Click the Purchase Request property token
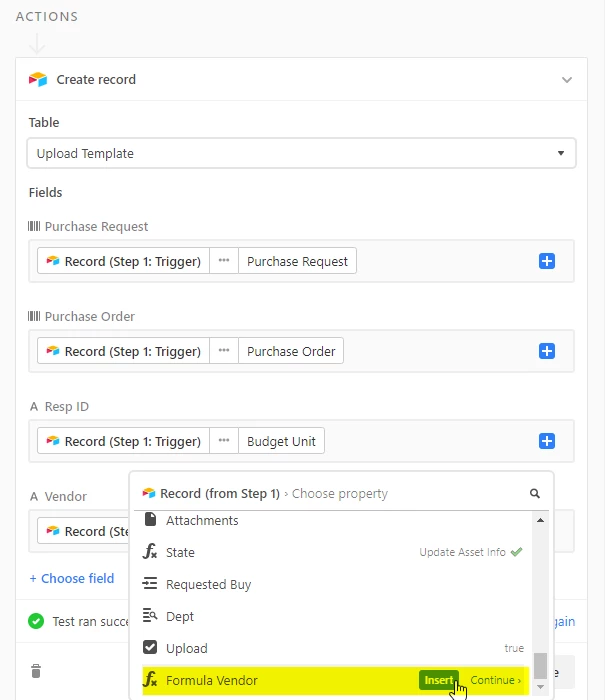Image resolution: width=605 pixels, height=700 pixels. (297, 261)
